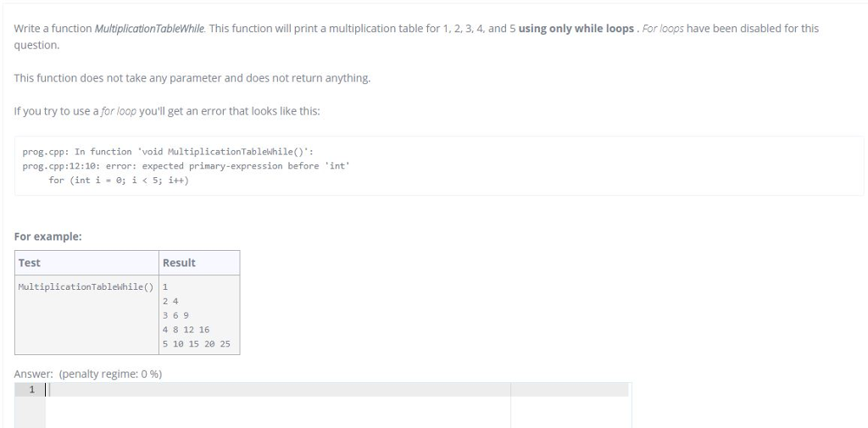868x428 pixels.
Task: Click the 'for (int i = 0; i < 5; i++)' code line
Action: [x=118, y=181]
